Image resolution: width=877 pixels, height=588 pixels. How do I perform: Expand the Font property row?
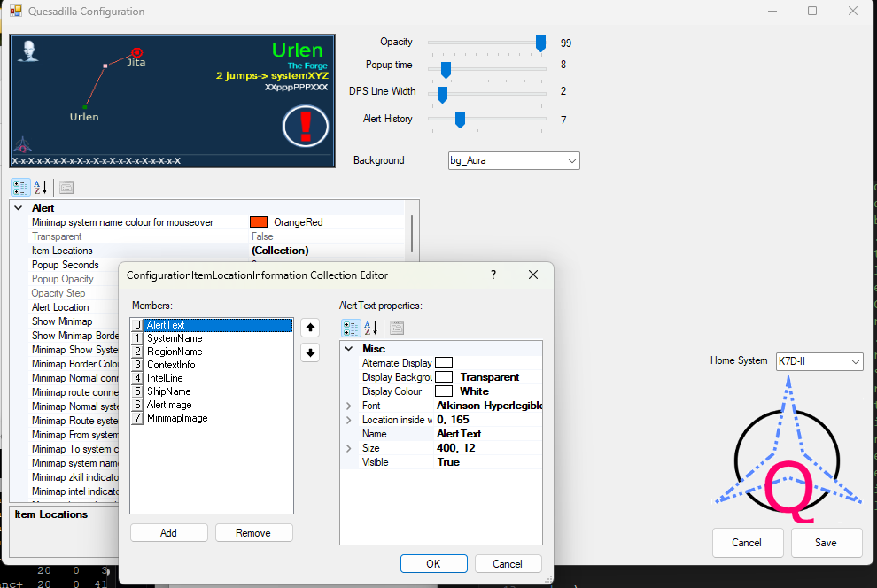click(349, 406)
